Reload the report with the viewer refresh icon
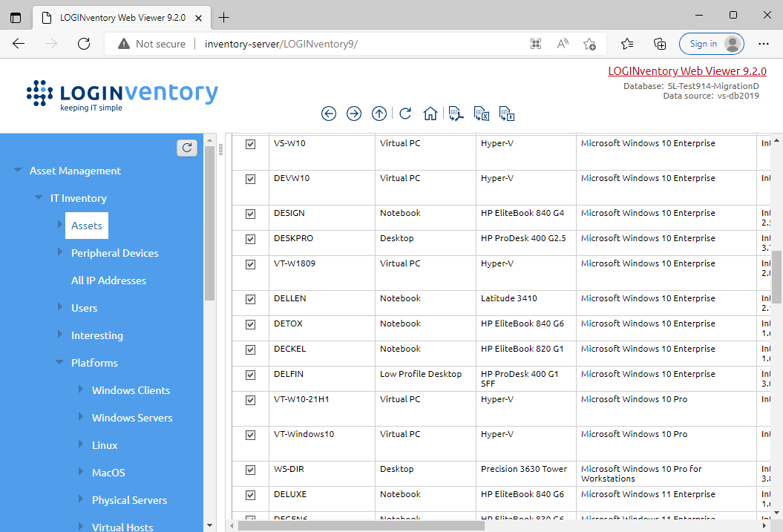783x532 pixels. pos(405,114)
